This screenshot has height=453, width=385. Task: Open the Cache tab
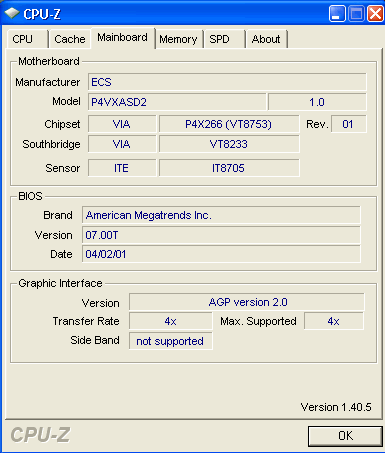[x=70, y=39]
